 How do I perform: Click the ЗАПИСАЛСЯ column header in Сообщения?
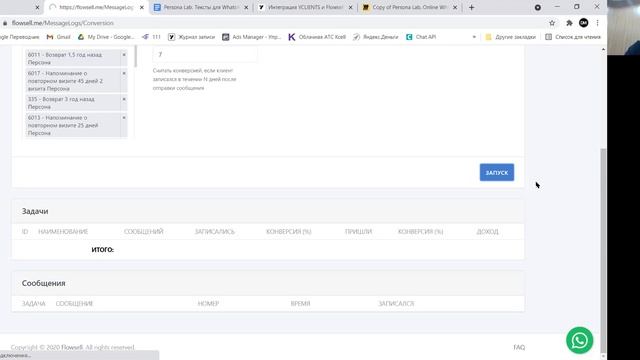[x=396, y=303]
